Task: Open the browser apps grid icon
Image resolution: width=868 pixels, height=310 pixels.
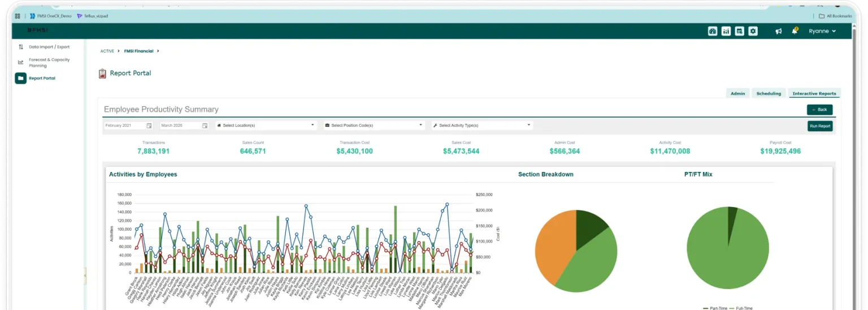Action: tap(18, 16)
